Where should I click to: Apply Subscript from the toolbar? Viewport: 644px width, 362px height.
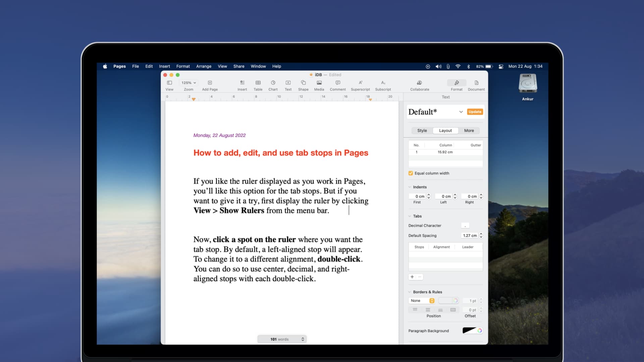pos(383,83)
